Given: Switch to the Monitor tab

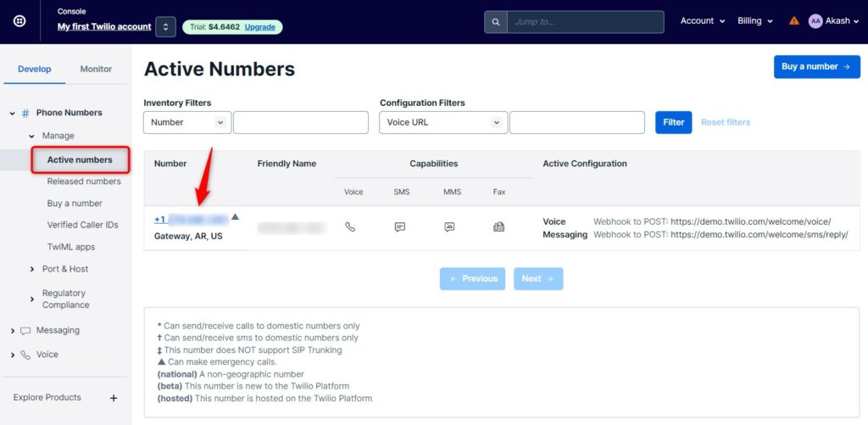Looking at the screenshot, I should (x=96, y=70).
